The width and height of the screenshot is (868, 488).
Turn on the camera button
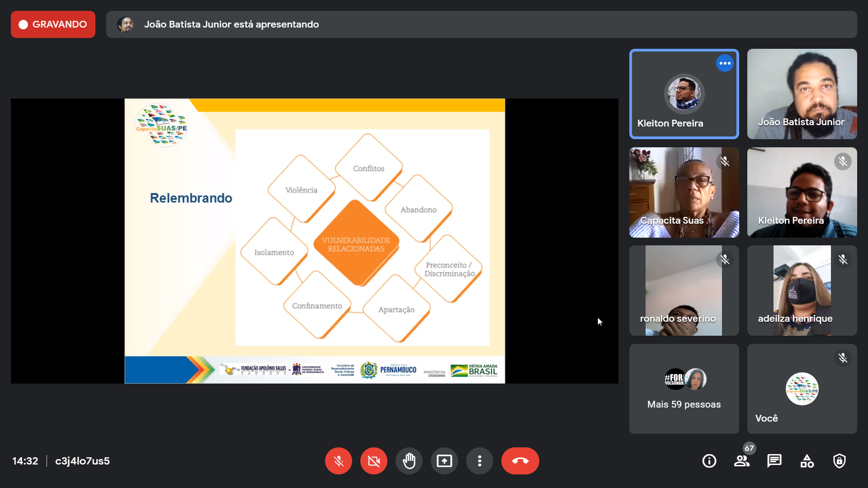pos(373,461)
